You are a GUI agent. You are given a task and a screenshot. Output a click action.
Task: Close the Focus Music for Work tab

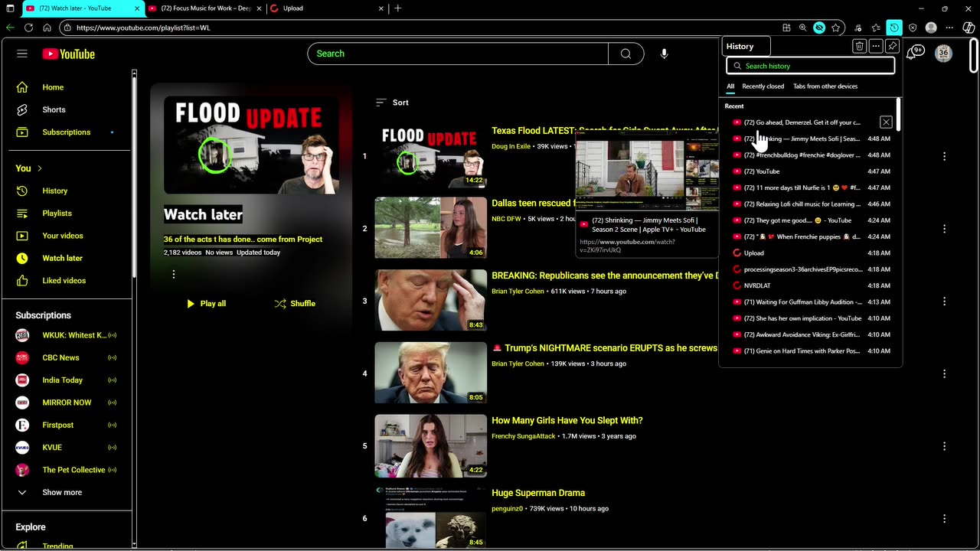click(258, 8)
